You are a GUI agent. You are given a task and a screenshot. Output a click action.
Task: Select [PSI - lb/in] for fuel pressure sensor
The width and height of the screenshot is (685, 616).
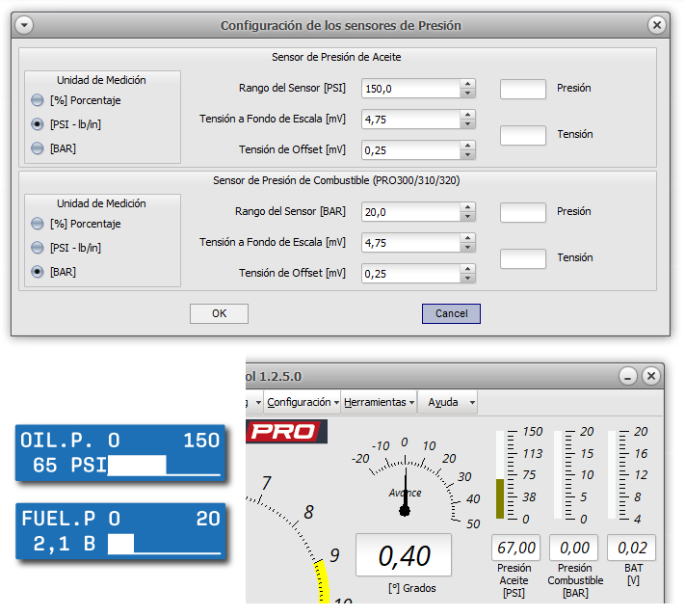[x=38, y=248]
